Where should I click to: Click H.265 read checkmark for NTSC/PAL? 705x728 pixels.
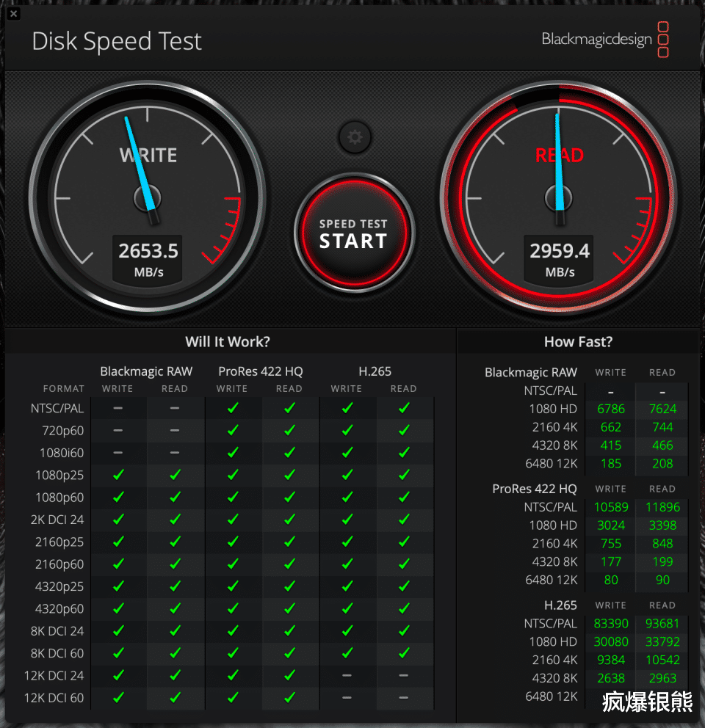pos(405,408)
